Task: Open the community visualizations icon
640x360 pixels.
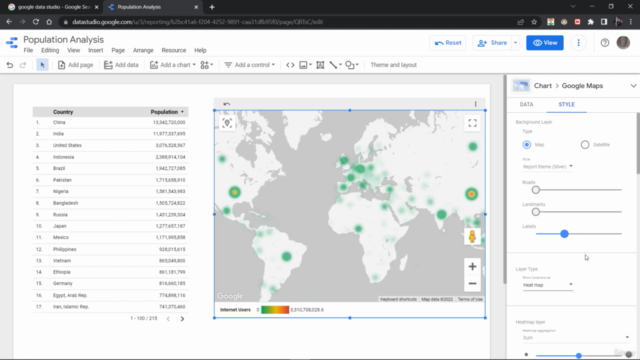Action: pos(207,65)
